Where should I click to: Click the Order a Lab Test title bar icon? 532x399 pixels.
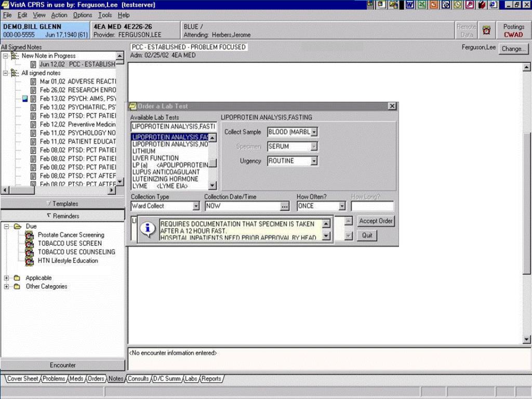tap(132, 106)
